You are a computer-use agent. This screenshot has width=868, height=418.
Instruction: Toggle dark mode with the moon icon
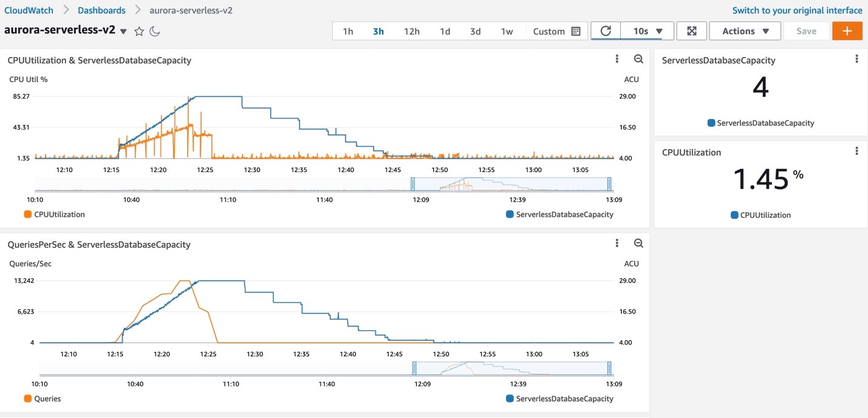click(154, 30)
